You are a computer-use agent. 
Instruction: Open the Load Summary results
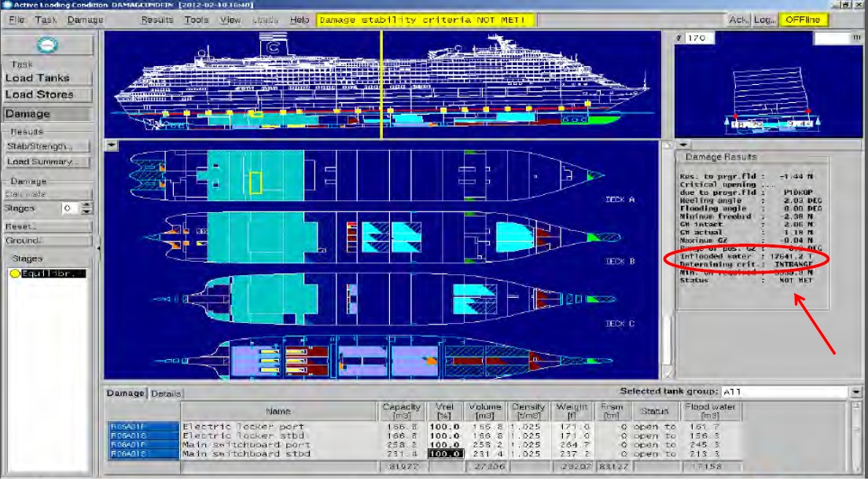coord(47,162)
